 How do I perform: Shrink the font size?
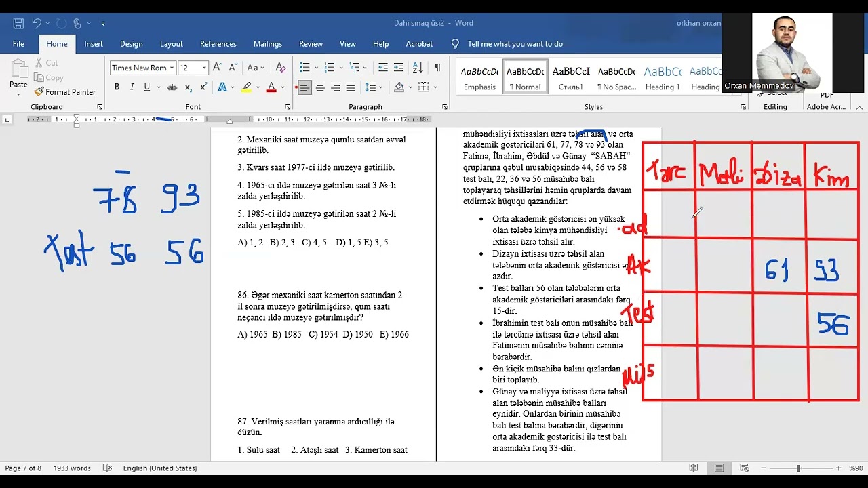click(x=232, y=68)
